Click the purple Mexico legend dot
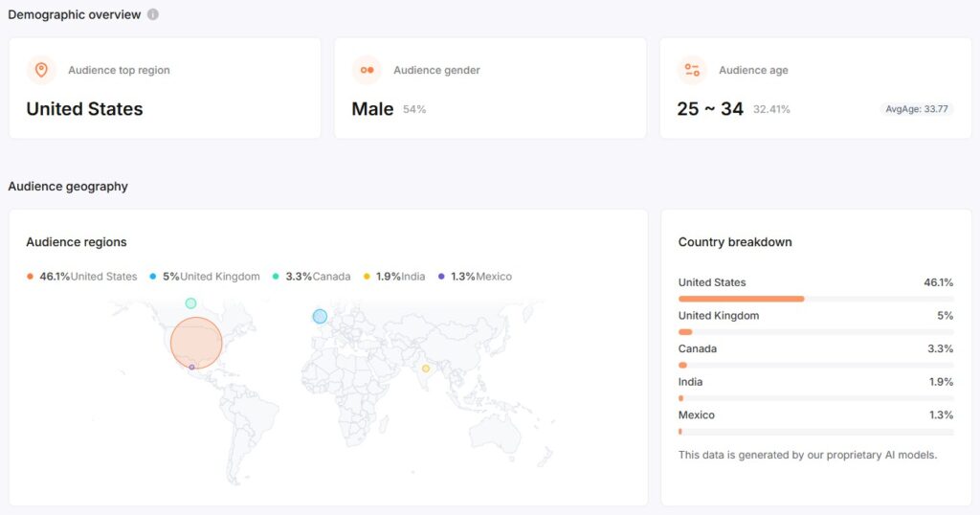This screenshot has width=980, height=515. pos(441,277)
